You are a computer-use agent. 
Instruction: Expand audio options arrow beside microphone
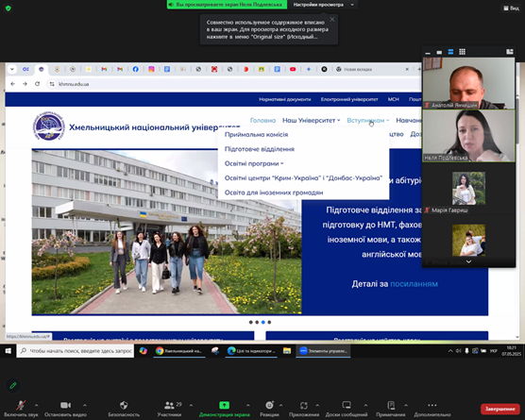point(37,405)
